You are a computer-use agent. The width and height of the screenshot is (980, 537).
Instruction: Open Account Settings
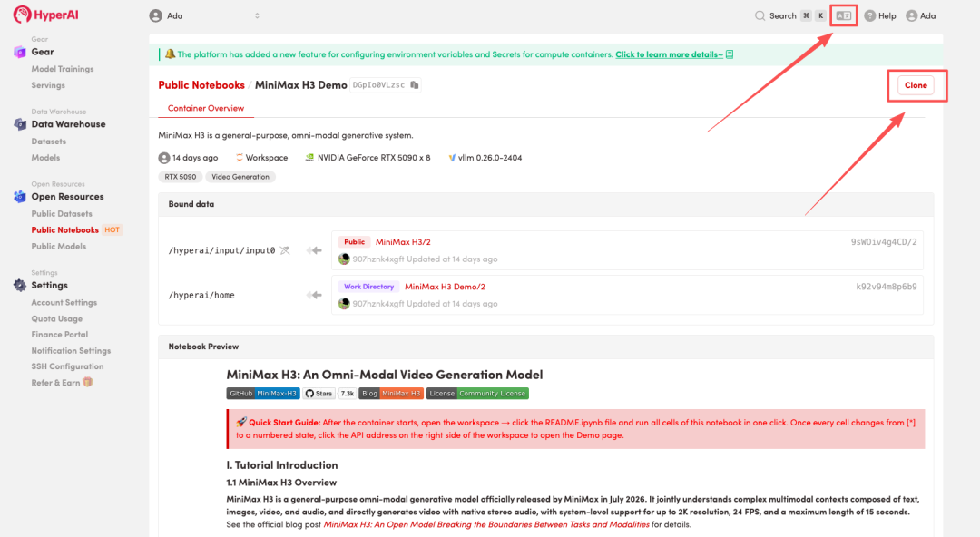64,303
